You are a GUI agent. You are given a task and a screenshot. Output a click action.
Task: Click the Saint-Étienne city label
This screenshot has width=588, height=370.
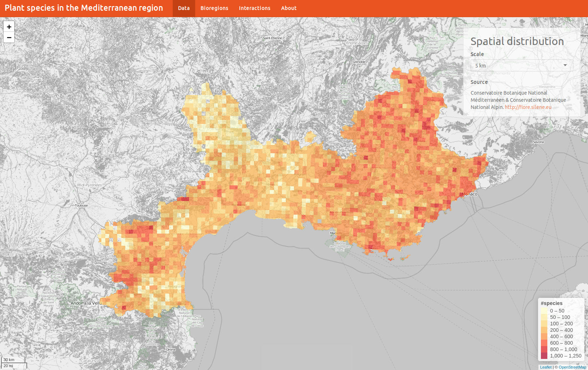pyautogui.click(x=273, y=38)
